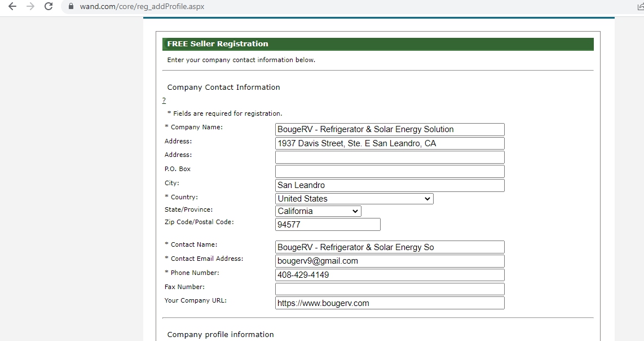
Task: Click the Company Name field
Action: coord(389,129)
